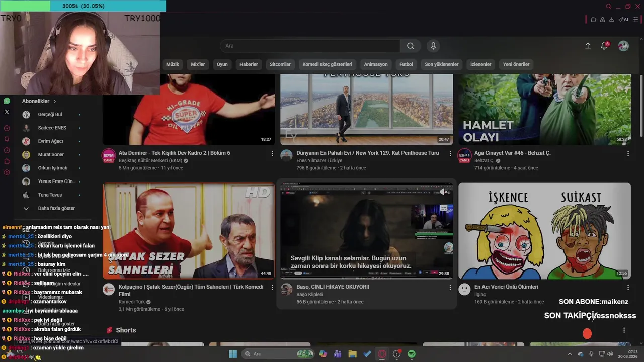Screen dimensions: 644x362
Task: Open Opera AI assistant button
Action: click(x=623, y=20)
